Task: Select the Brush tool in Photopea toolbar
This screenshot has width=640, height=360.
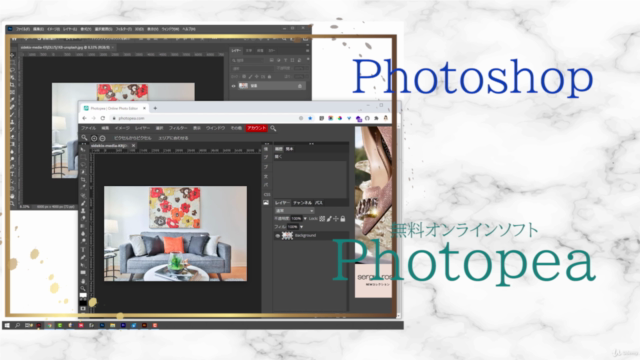Action: (83, 203)
